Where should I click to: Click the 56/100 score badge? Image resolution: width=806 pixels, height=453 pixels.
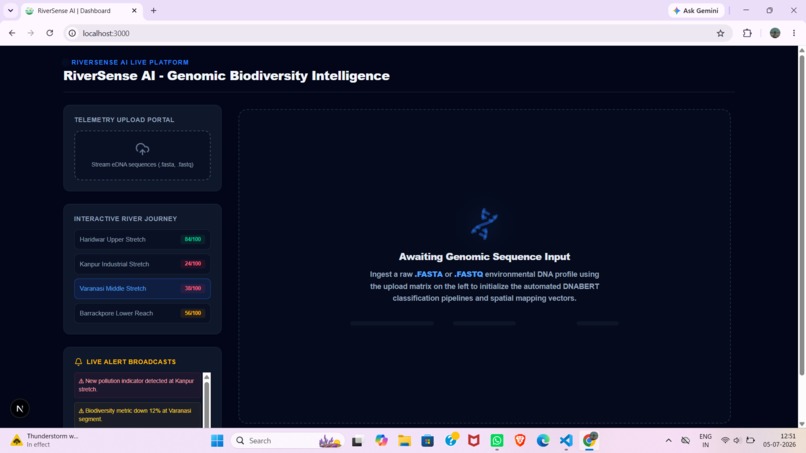(x=193, y=313)
